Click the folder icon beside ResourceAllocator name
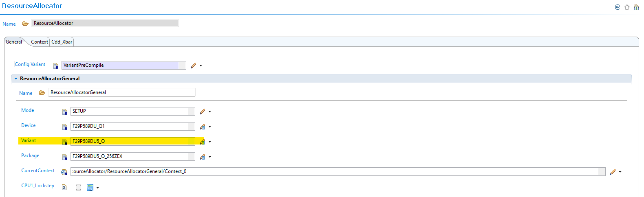The width and height of the screenshot is (644, 197). 25,24
